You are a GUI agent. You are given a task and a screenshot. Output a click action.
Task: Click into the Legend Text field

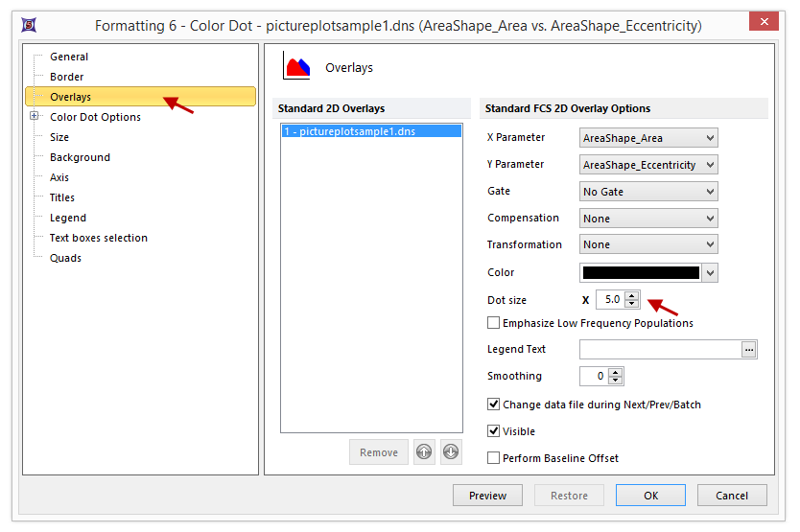coord(659,350)
